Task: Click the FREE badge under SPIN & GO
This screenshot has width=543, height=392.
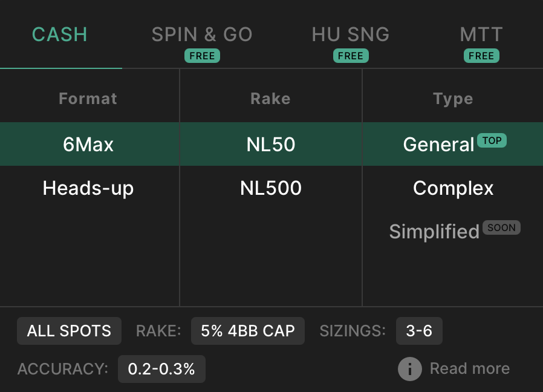Action: pos(202,56)
